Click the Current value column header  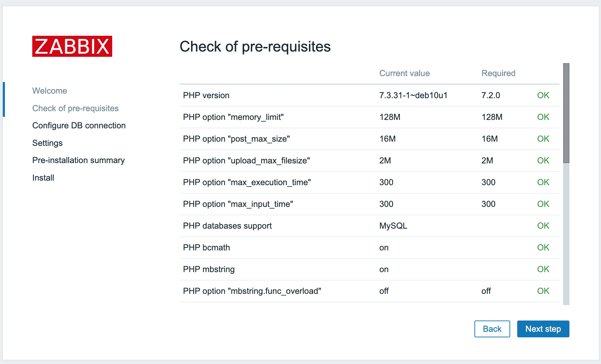click(x=405, y=73)
